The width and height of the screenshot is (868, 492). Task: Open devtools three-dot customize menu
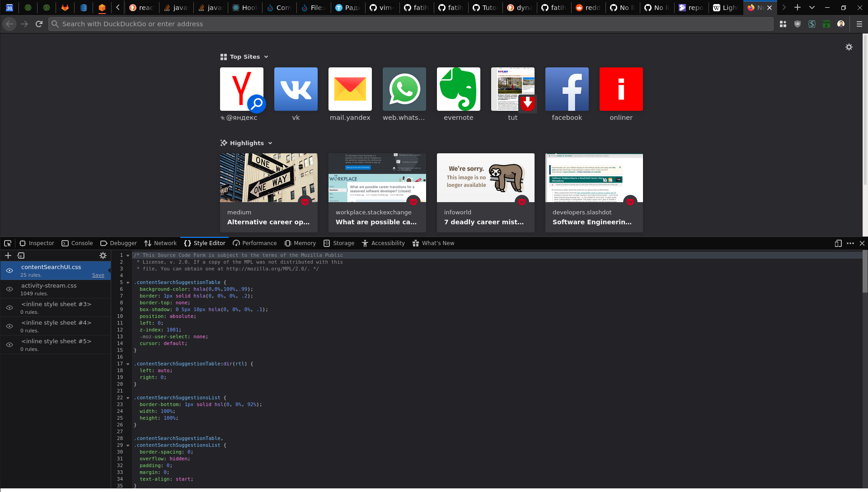(x=850, y=243)
